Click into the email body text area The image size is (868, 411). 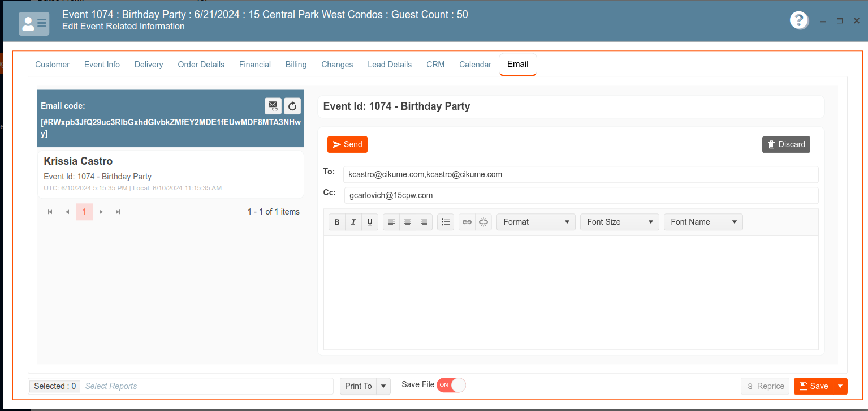click(x=571, y=292)
